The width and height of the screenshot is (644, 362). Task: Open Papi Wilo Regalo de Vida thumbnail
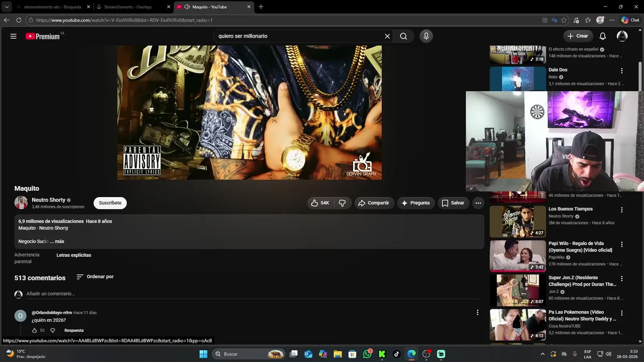[518, 256]
